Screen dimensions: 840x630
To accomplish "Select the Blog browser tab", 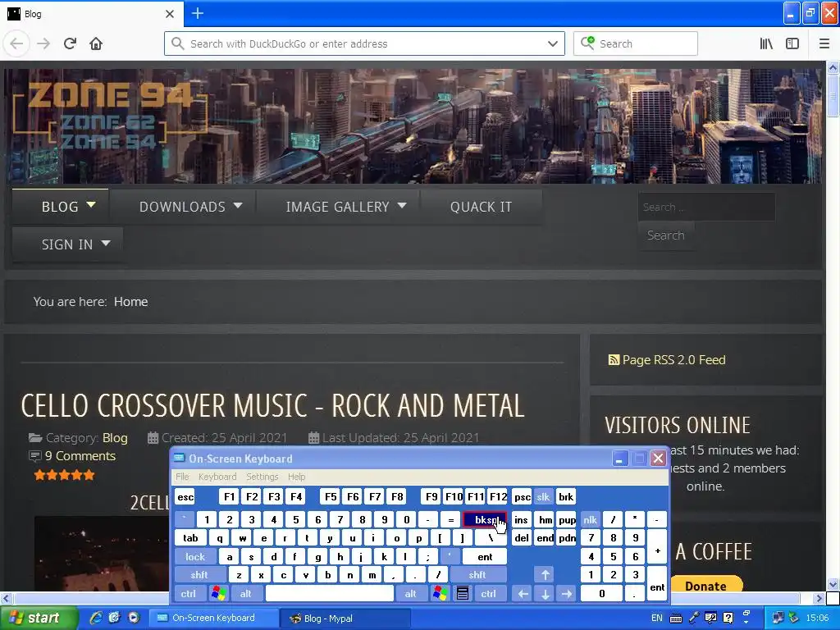I will click(92, 13).
